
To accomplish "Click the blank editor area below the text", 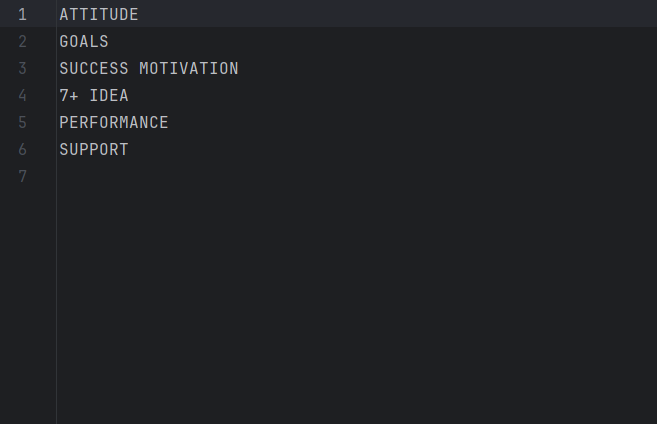I will [x=357, y=307].
